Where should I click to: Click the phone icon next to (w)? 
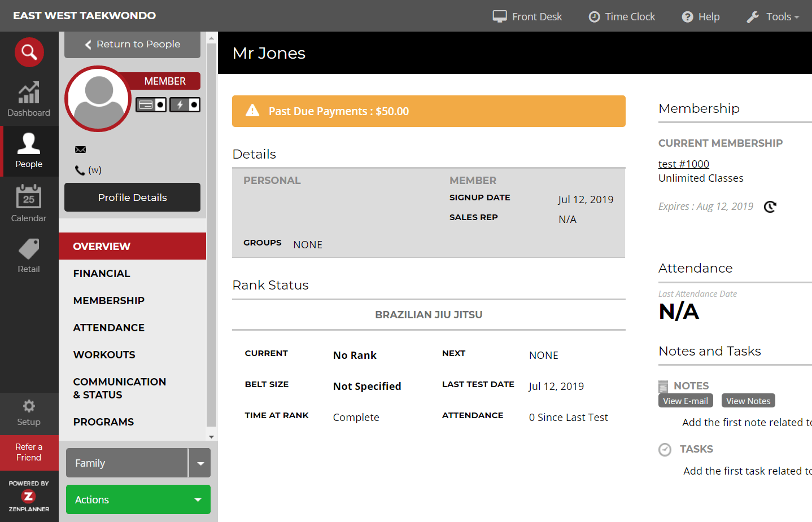[x=81, y=169]
